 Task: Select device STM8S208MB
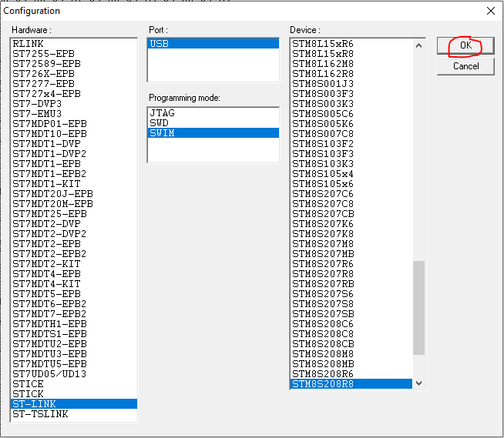351,364
